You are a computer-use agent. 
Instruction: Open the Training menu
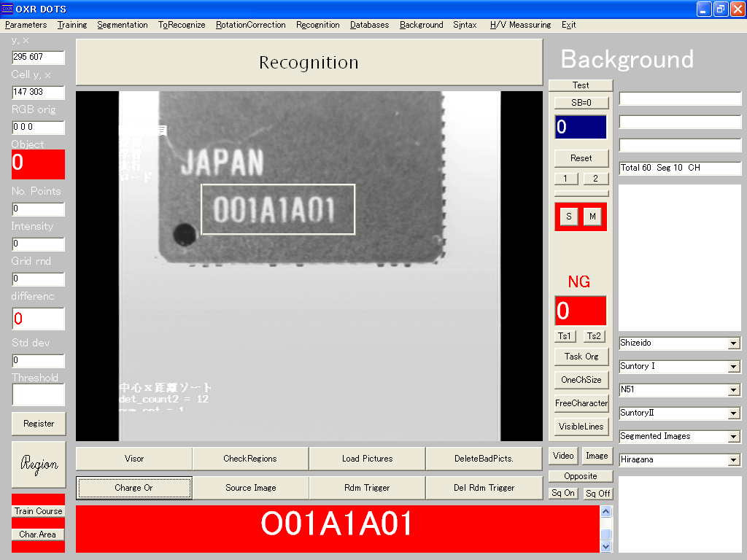[x=72, y=25]
